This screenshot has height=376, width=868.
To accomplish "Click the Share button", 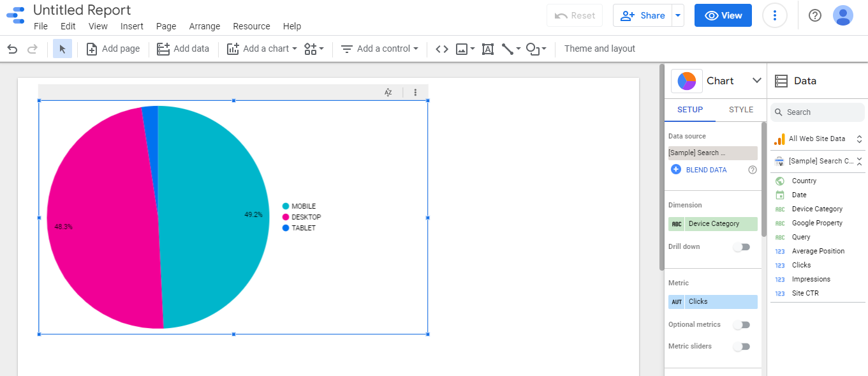I will pyautogui.click(x=643, y=15).
